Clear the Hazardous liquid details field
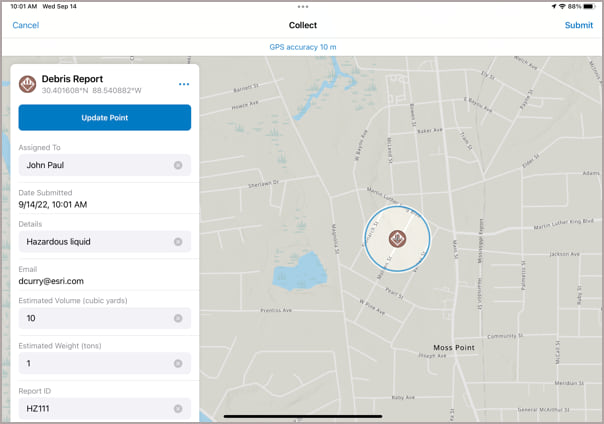 click(x=178, y=241)
